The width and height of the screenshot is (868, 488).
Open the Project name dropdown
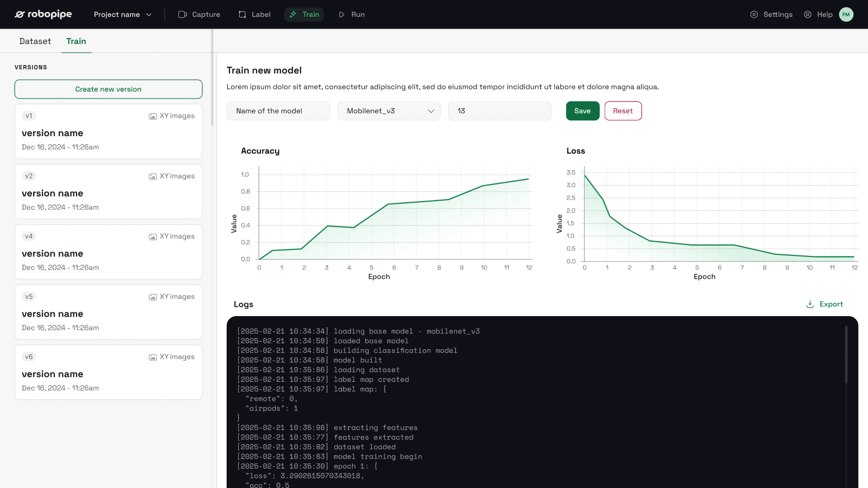pos(123,15)
